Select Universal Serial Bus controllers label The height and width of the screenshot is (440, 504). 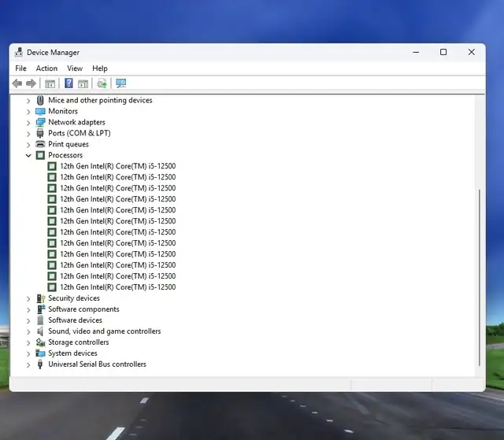[97, 364]
